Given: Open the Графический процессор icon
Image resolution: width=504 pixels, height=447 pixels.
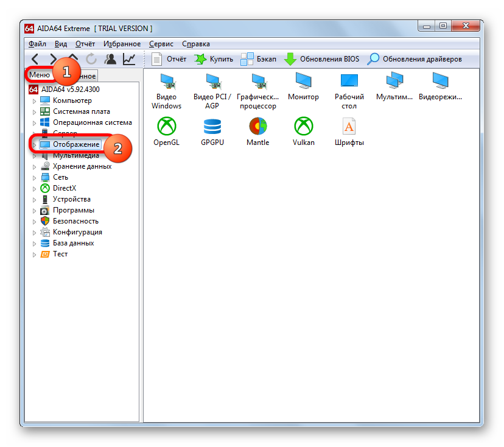Looking at the screenshot, I should pos(258,91).
